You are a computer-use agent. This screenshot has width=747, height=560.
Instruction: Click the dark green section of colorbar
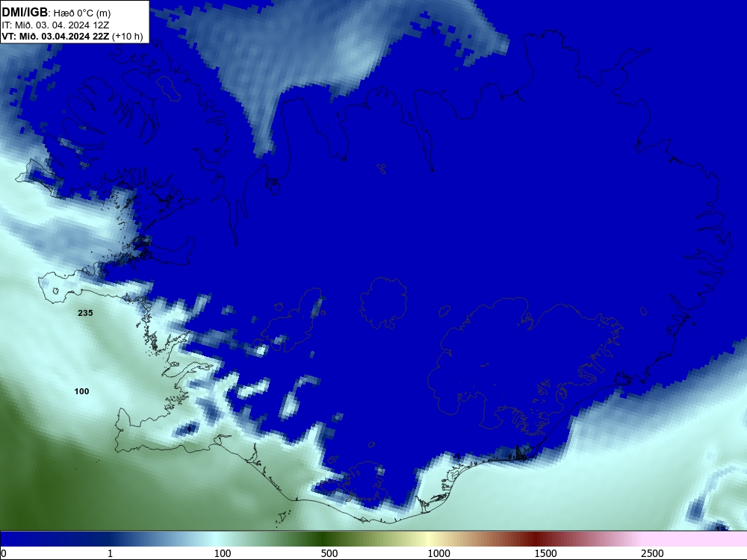(324, 539)
